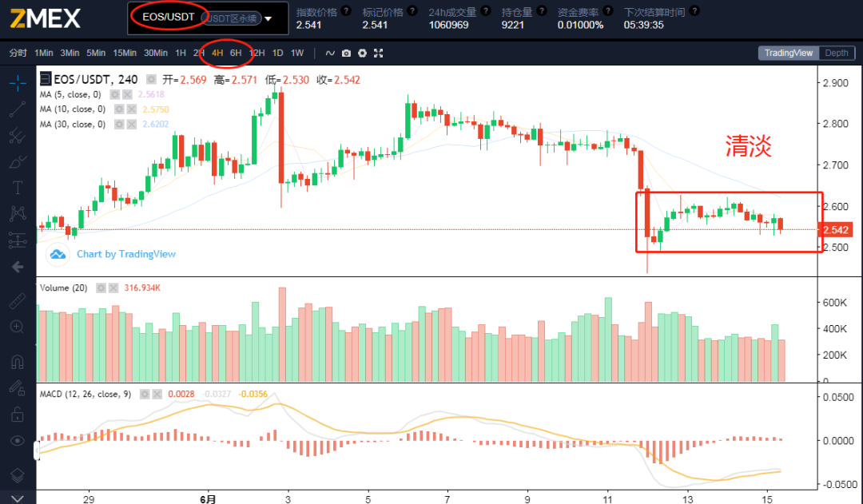The image size is (863, 504).
Task: Select the 1D timeframe
Action: click(x=277, y=53)
